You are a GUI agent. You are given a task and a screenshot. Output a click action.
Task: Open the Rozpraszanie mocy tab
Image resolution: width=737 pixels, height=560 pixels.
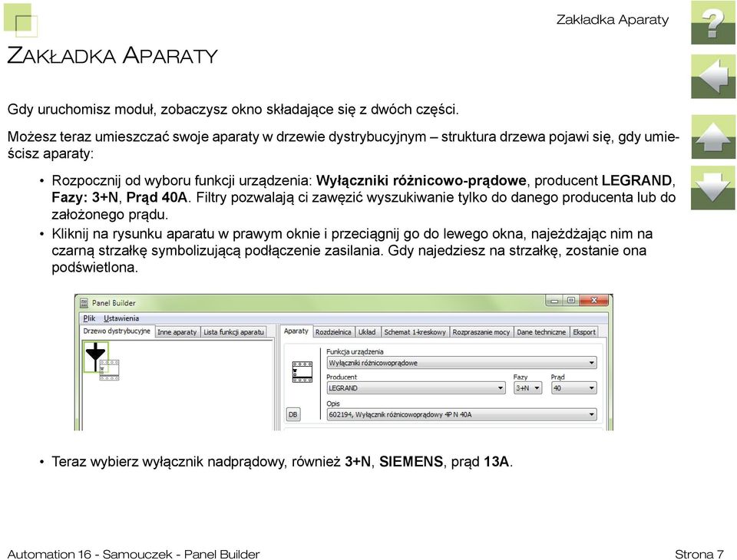[481, 331]
